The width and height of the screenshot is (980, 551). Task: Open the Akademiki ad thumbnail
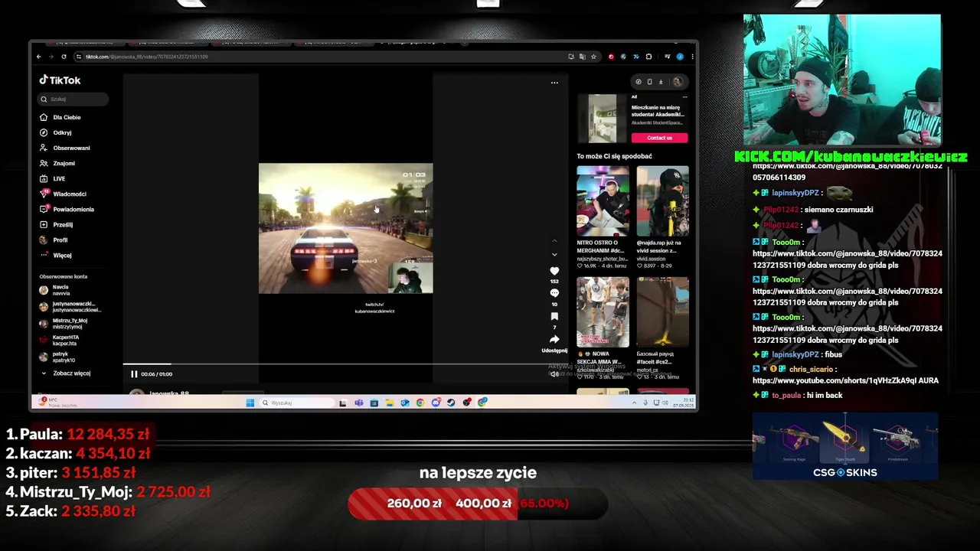602,119
